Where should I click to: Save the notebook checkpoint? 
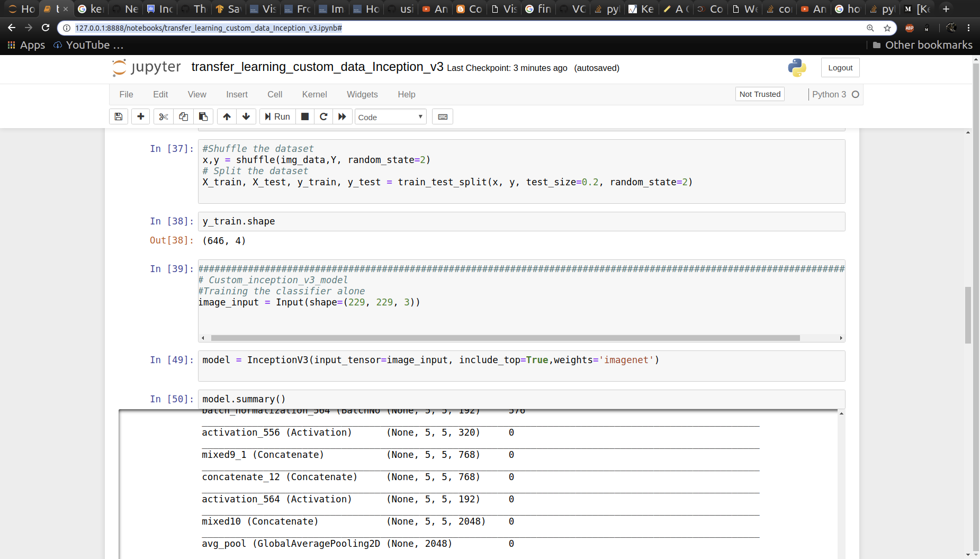(118, 116)
